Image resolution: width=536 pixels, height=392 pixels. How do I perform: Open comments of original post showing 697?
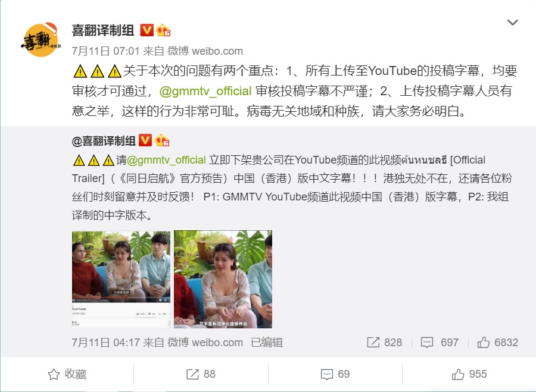pyautogui.click(x=440, y=343)
